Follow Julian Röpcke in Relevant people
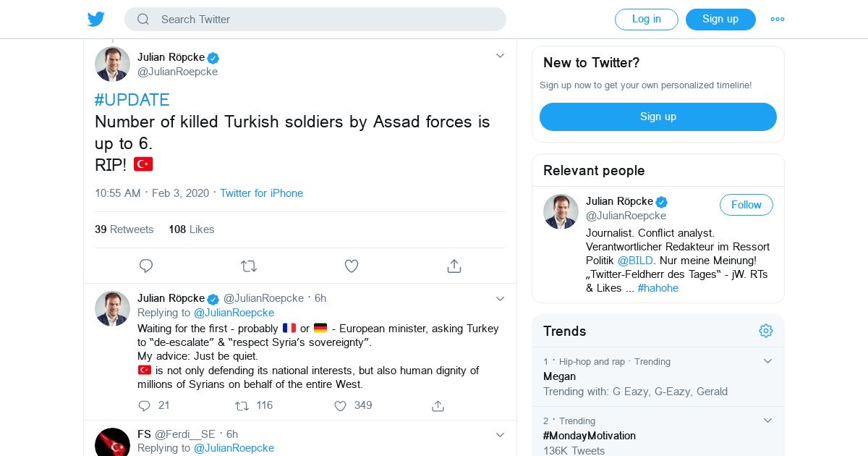This screenshot has height=456, width=868. tap(746, 205)
